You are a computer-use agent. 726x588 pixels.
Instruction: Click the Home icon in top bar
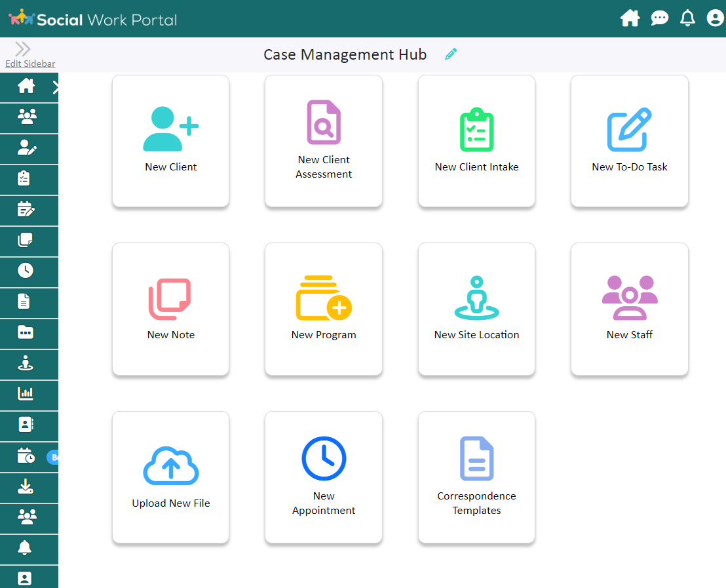pyautogui.click(x=630, y=18)
